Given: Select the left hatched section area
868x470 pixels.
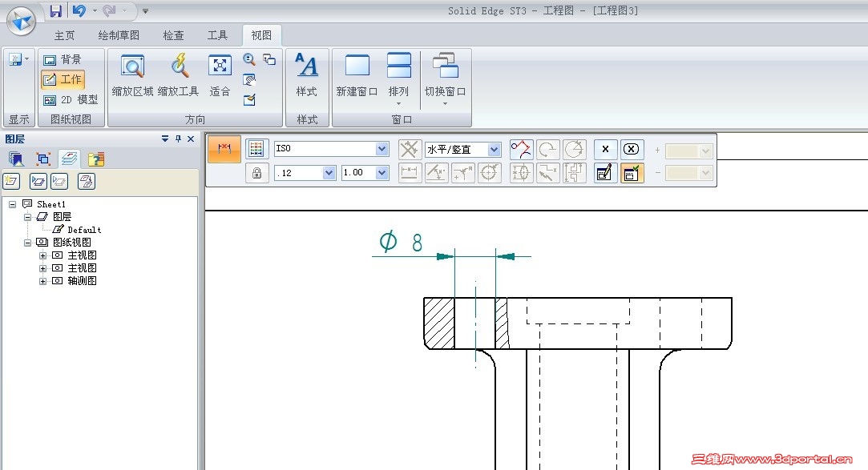Looking at the screenshot, I should 439,323.
